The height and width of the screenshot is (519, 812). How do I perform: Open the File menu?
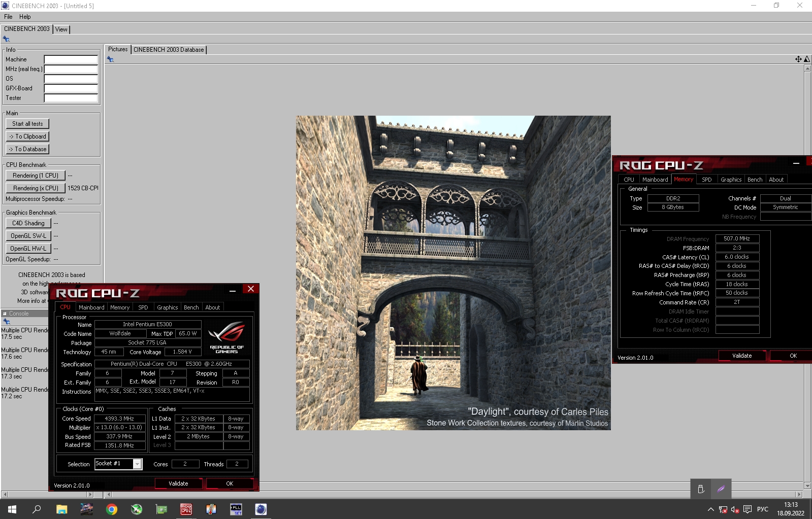tap(8, 17)
